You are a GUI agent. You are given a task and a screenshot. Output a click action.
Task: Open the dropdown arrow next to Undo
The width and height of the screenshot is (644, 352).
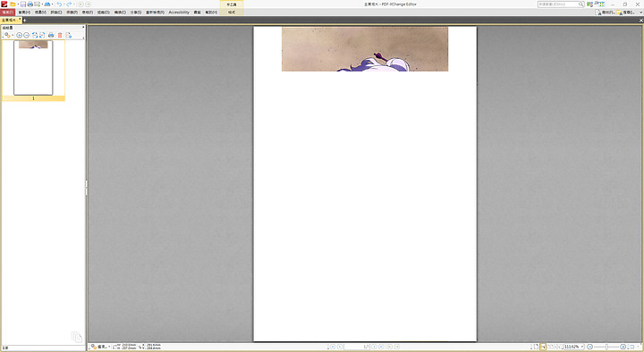coord(64,4)
